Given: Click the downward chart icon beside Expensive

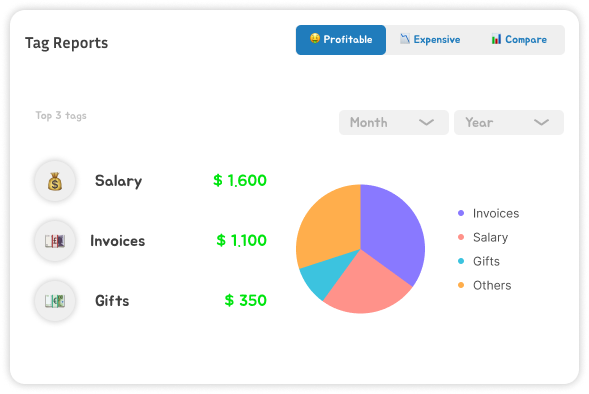Looking at the screenshot, I should pyautogui.click(x=405, y=39).
